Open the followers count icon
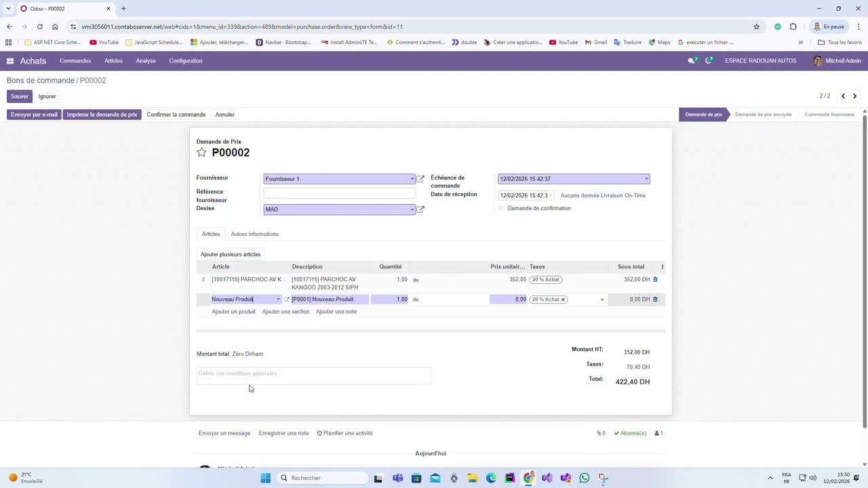 659,433
